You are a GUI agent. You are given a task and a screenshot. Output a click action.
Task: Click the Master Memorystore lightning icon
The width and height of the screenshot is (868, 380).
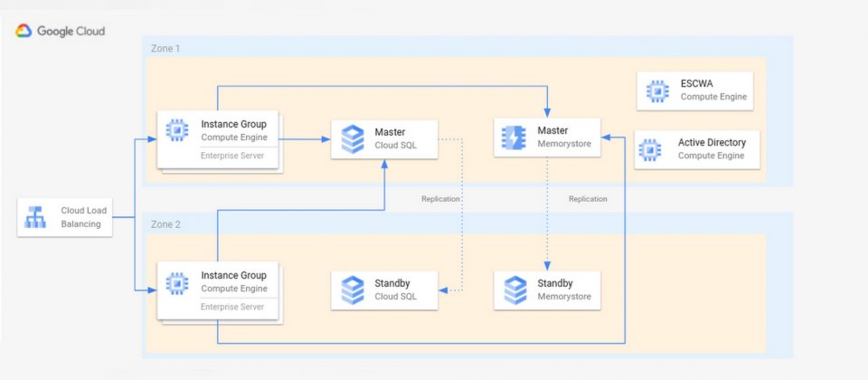click(x=514, y=138)
